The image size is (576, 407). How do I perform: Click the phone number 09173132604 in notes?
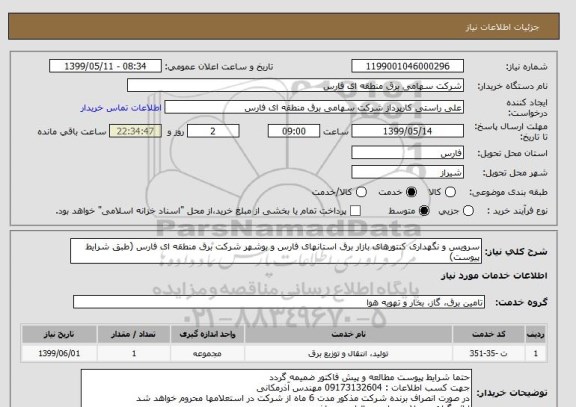point(353,388)
